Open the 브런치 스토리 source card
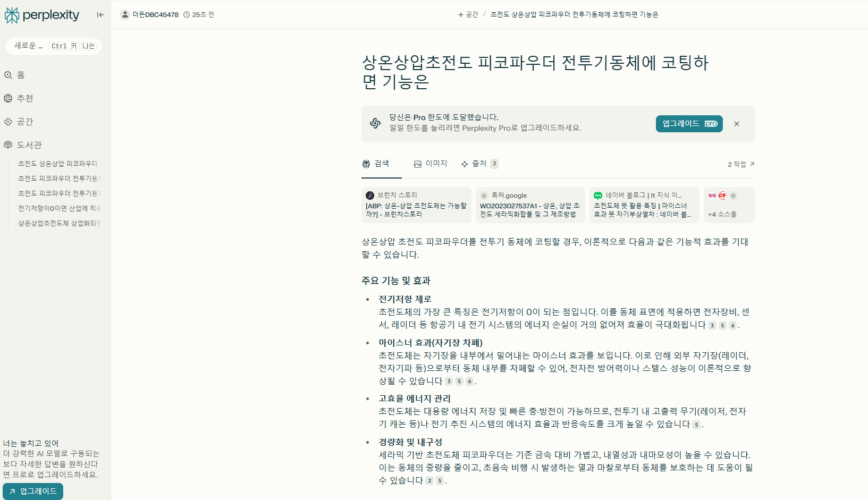This screenshot has width=868, height=500. click(x=416, y=205)
